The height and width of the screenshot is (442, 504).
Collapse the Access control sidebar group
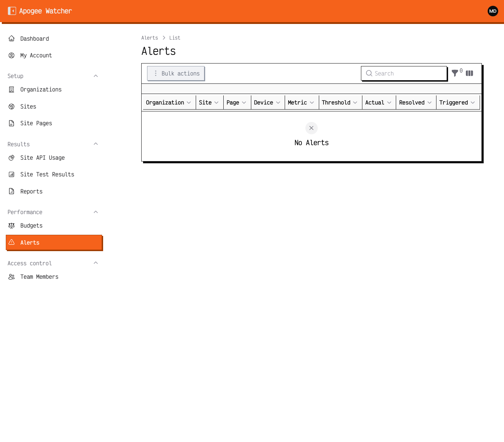[96, 263]
